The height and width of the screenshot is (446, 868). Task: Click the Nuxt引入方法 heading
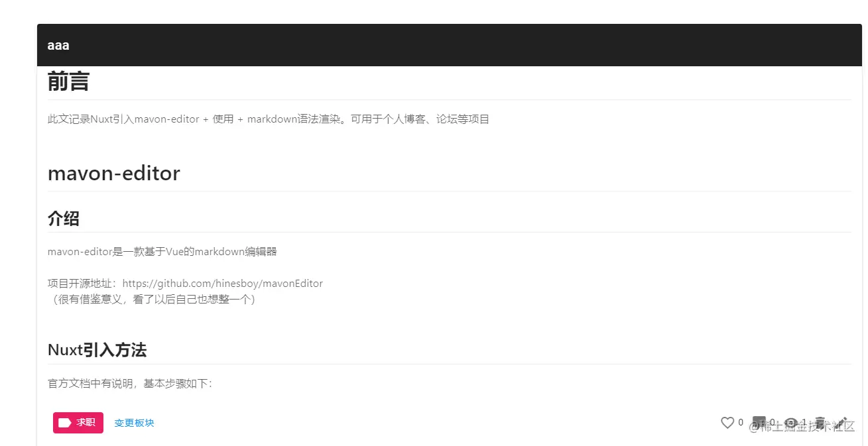click(x=97, y=350)
